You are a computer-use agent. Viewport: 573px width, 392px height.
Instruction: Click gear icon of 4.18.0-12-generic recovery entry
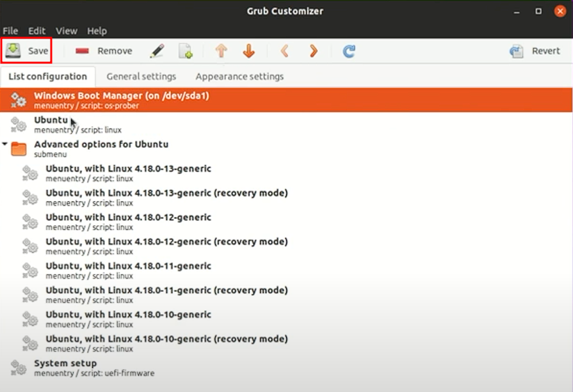pos(30,246)
